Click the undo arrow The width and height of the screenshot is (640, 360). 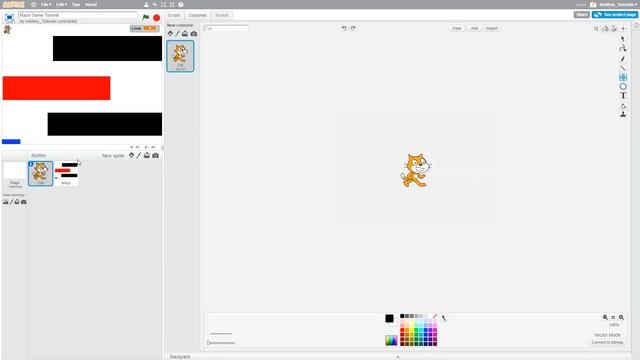[344, 28]
